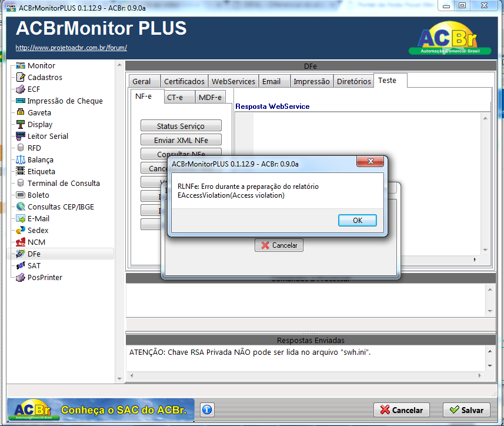Select the E-Mail envelope icon
This screenshot has height=426, width=504.
21,219
